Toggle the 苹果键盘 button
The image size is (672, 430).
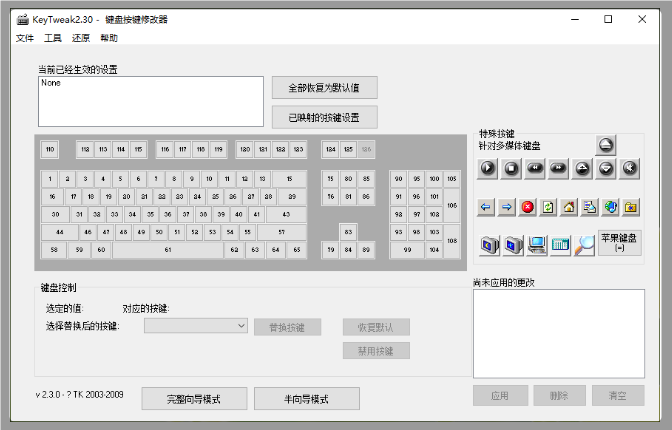(x=619, y=242)
